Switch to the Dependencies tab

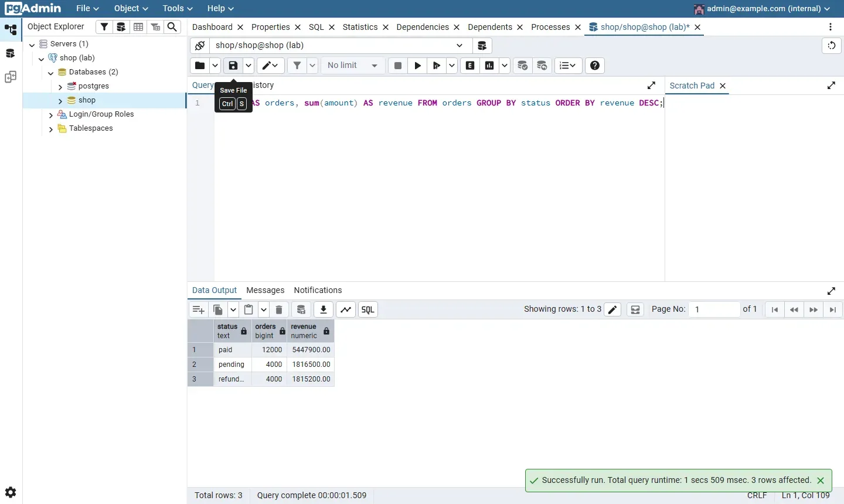pos(423,27)
